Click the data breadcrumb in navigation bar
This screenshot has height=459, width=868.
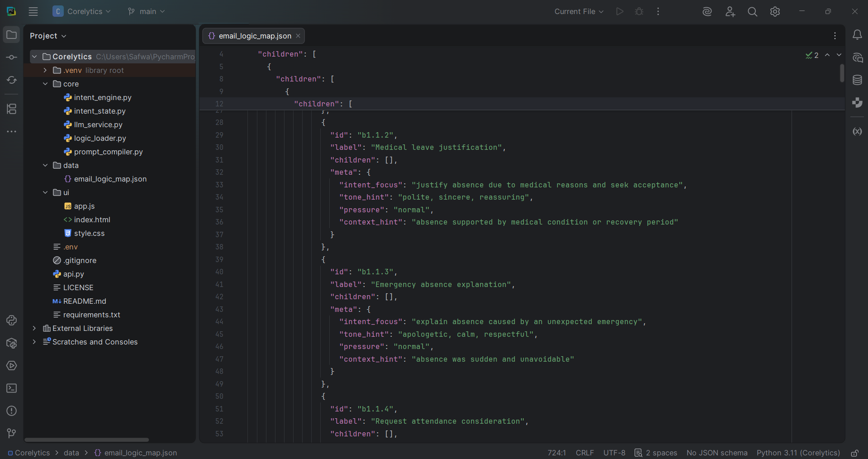coord(71,453)
